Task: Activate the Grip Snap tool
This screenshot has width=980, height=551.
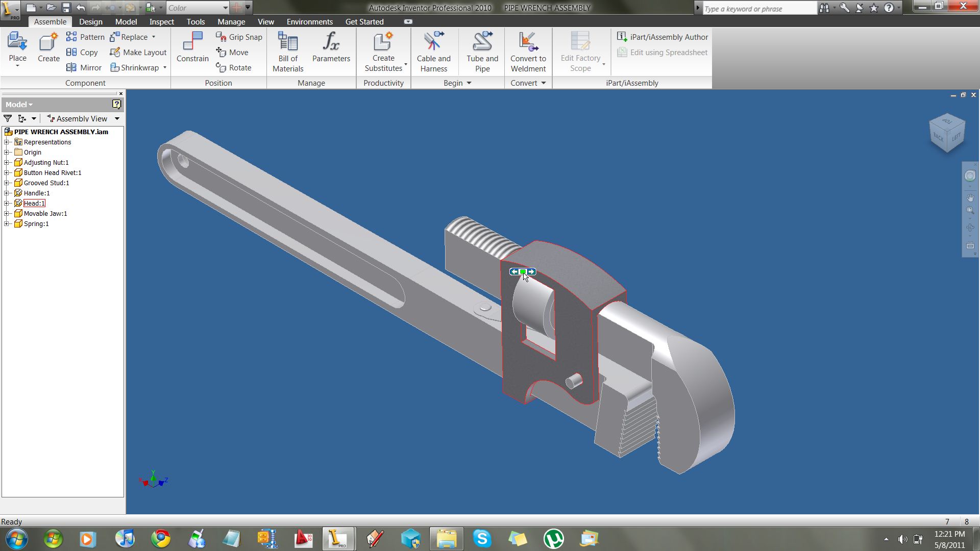Action: tap(239, 37)
